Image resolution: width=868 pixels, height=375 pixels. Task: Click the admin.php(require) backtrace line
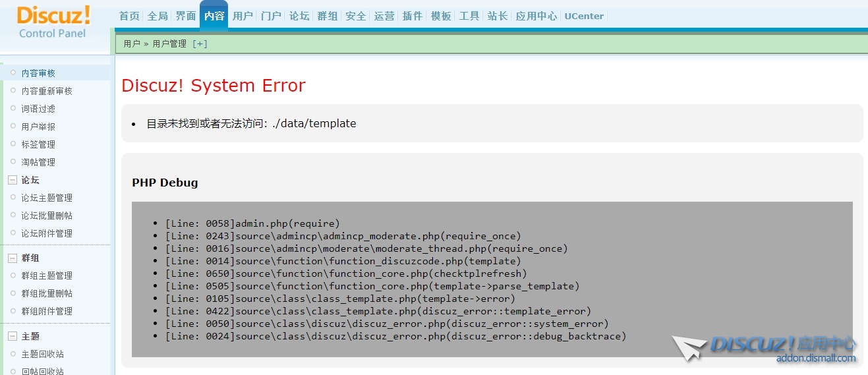[x=252, y=223]
